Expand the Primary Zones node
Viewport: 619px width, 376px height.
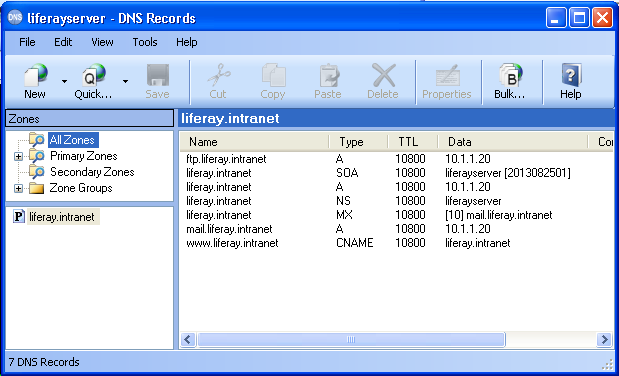tap(18, 156)
